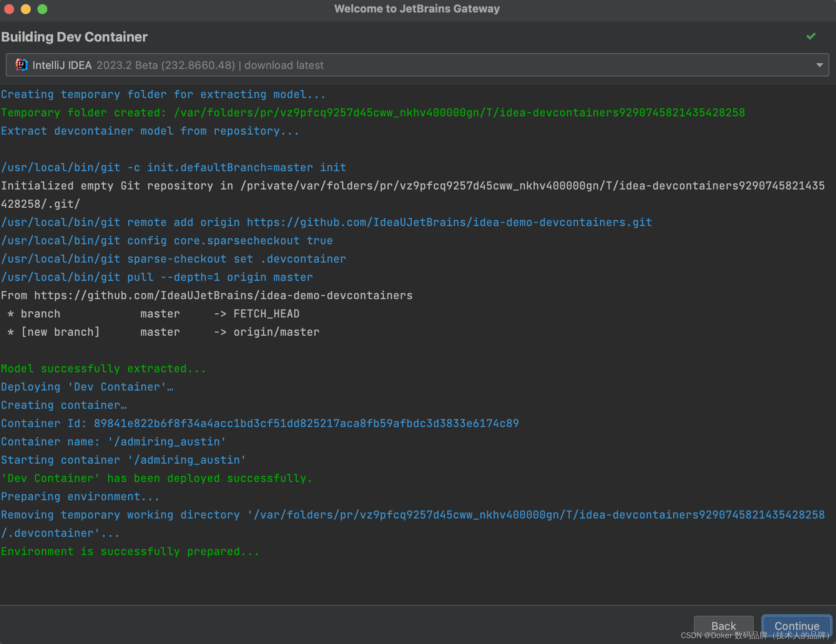Image resolution: width=836 pixels, height=644 pixels.
Task: Click the Model successfully extracted message
Action: pos(103,369)
